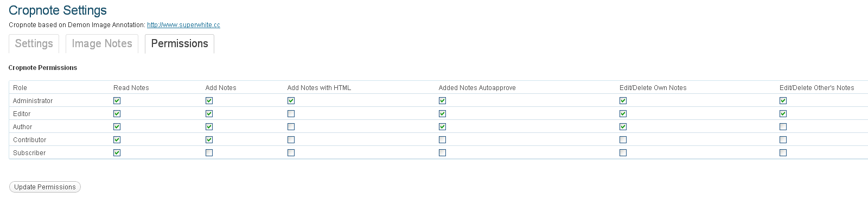
Task: Enable Added Notes Autoapprove for Subscriber
Action: click(x=442, y=152)
